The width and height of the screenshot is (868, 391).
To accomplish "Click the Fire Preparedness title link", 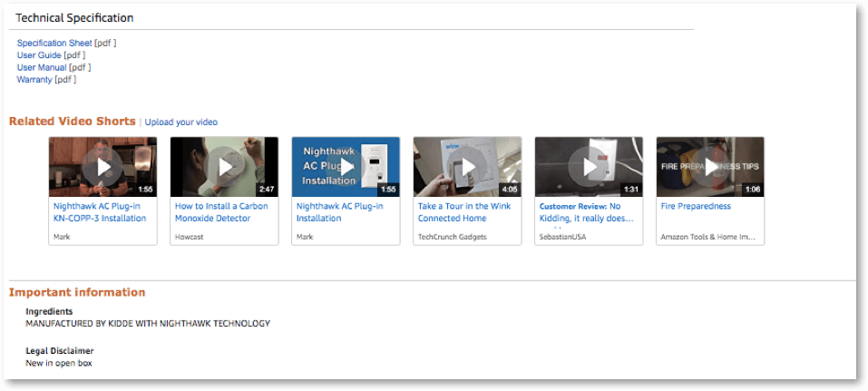I will 695,207.
